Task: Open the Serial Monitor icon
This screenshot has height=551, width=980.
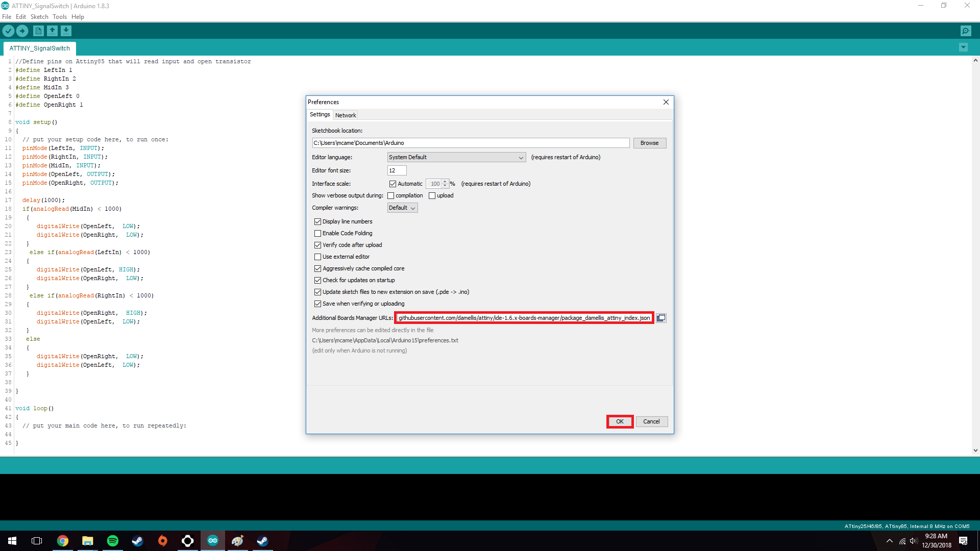Action: [x=966, y=31]
